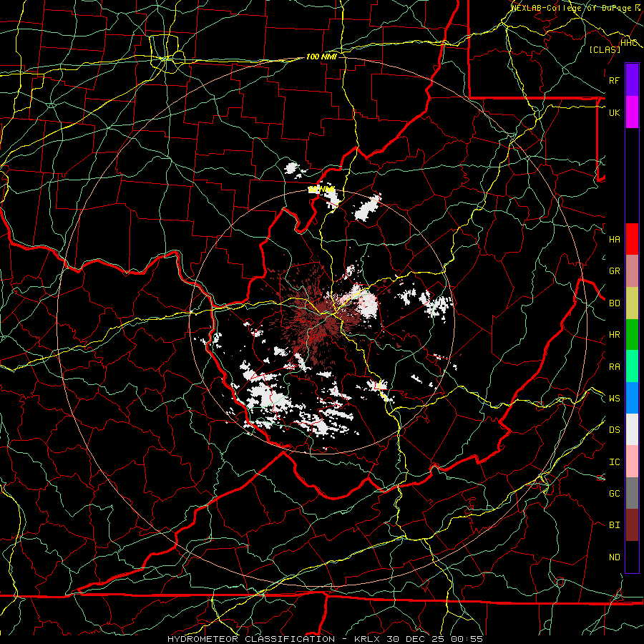Click the UK legend label
644x644 pixels.
click(614, 112)
